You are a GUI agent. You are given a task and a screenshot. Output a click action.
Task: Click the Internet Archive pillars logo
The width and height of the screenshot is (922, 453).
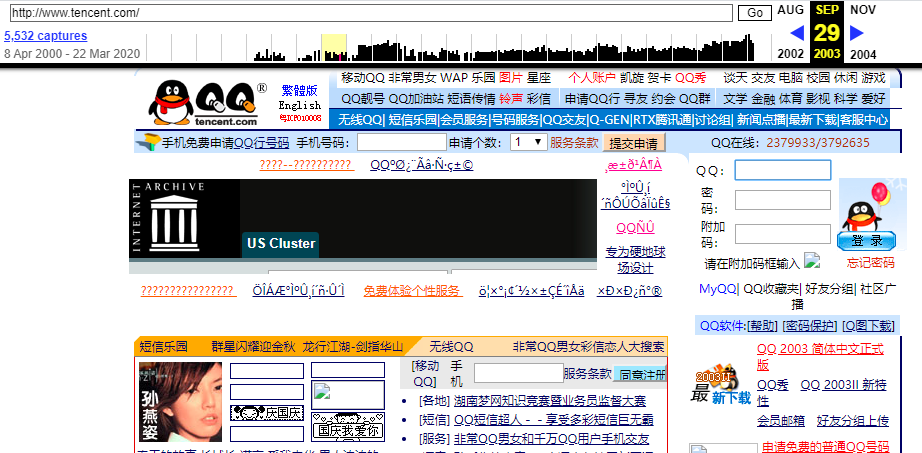pos(174,223)
